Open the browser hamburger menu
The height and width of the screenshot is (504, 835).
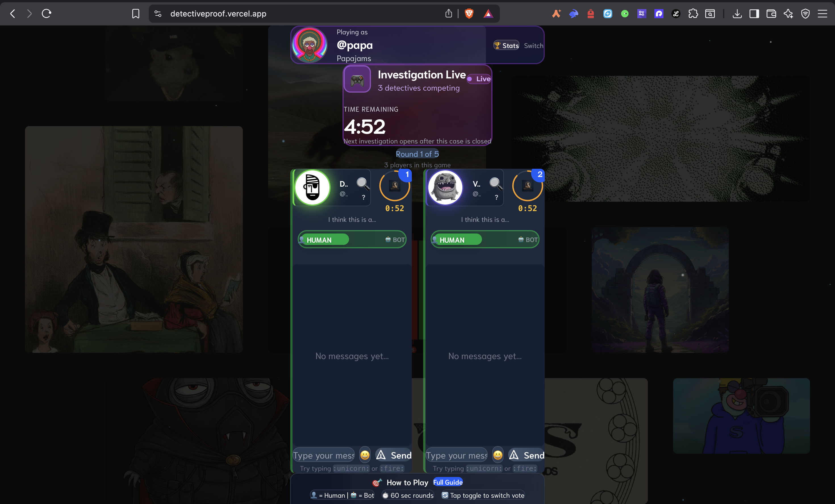tap(822, 14)
